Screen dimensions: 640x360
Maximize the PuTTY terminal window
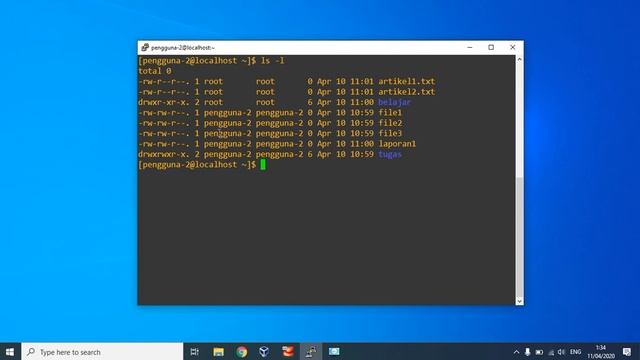point(491,47)
